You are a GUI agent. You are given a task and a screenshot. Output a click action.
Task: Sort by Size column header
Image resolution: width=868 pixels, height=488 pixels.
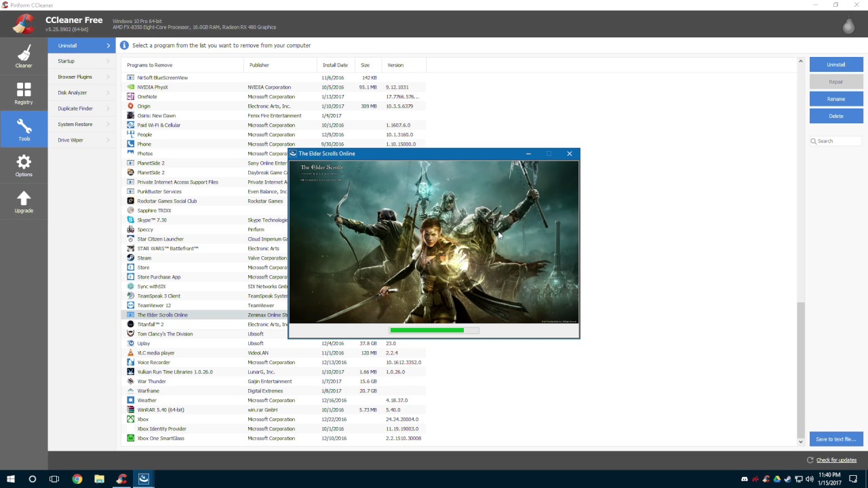click(368, 65)
